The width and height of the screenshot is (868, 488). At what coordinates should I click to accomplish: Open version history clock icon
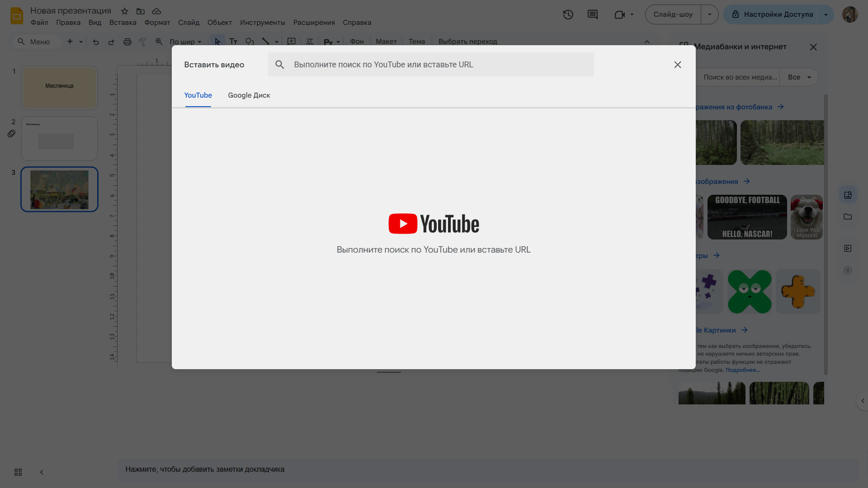click(568, 14)
